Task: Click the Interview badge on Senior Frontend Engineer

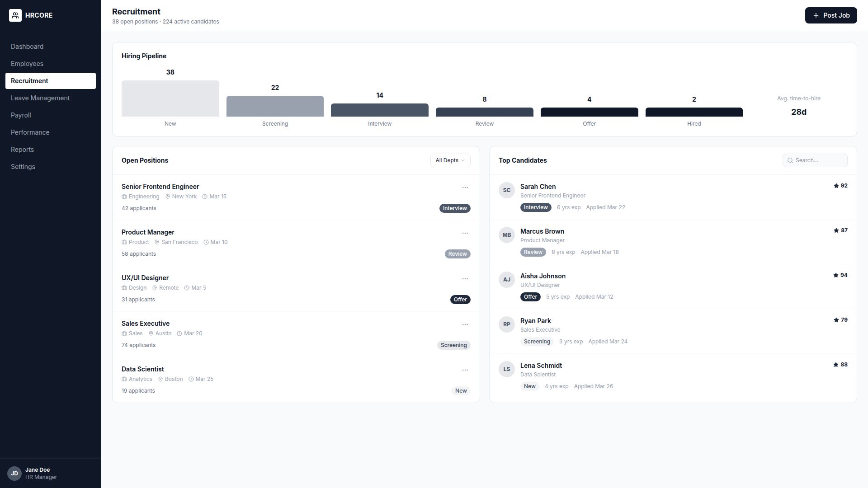Action: pyautogui.click(x=455, y=208)
